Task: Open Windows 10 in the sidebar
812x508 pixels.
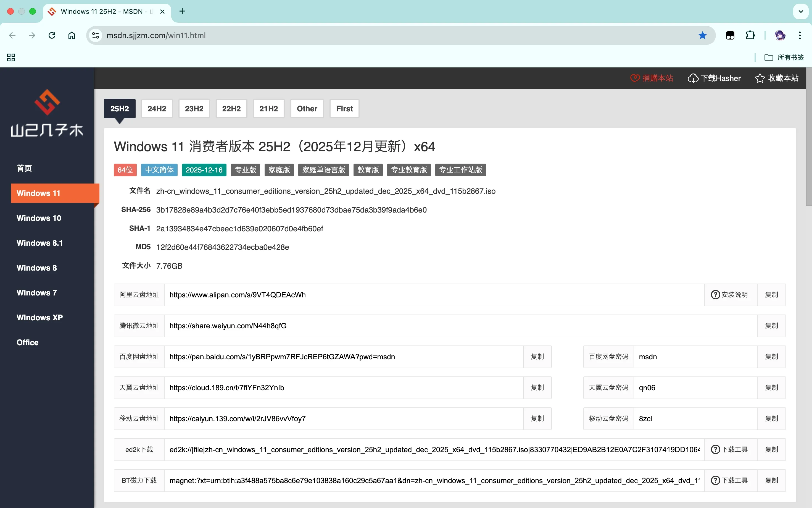Action: tap(39, 218)
